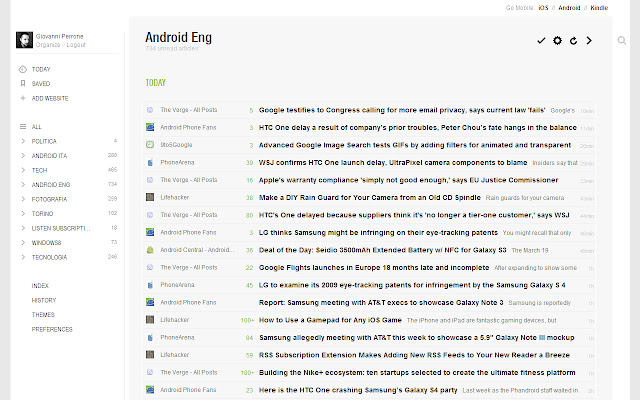The image size is (640, 400).
Task: Click the Logout link
Action: point(74,45)
